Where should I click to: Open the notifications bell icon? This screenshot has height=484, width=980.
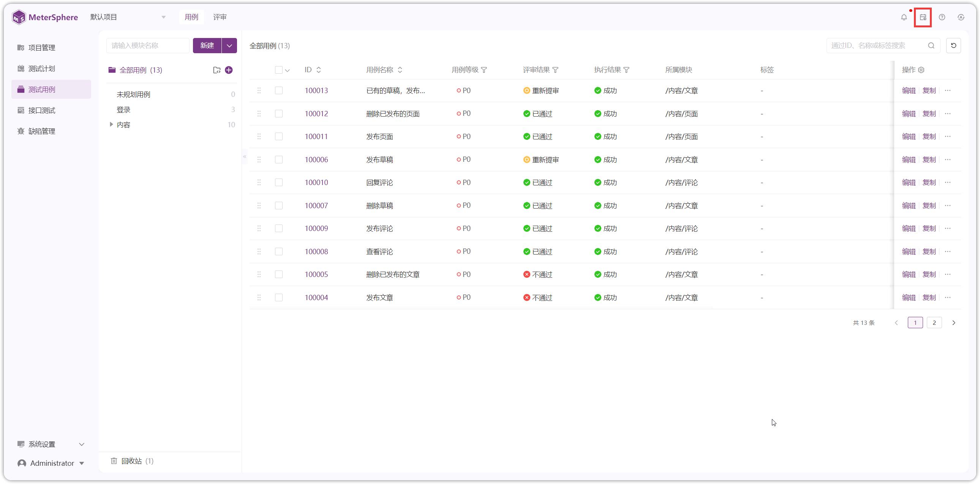point(904,17)
